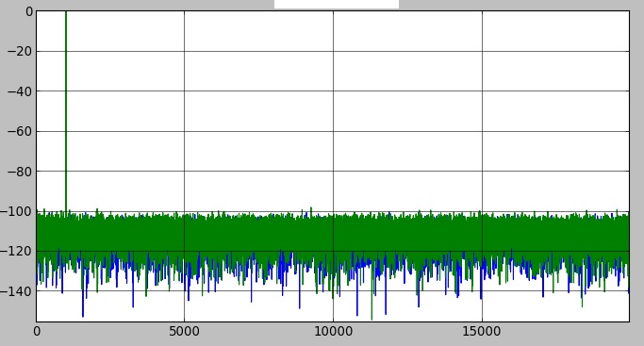Click the y-axis label −60
644x346 pixels.
[x=20, y=132]
